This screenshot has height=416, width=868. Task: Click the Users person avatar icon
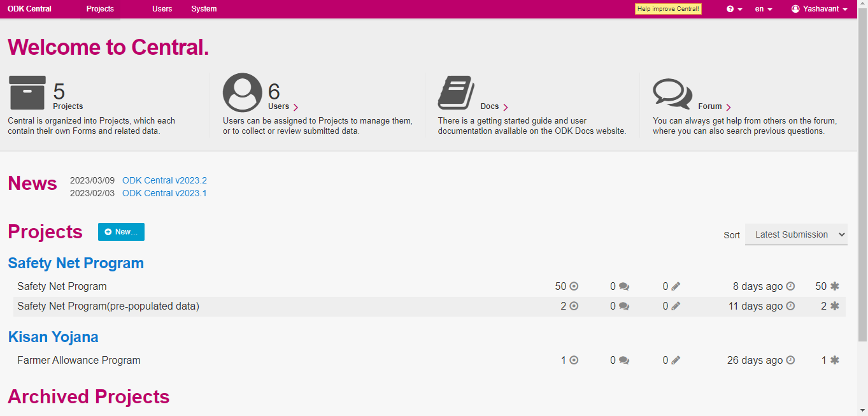pos(242,92)
